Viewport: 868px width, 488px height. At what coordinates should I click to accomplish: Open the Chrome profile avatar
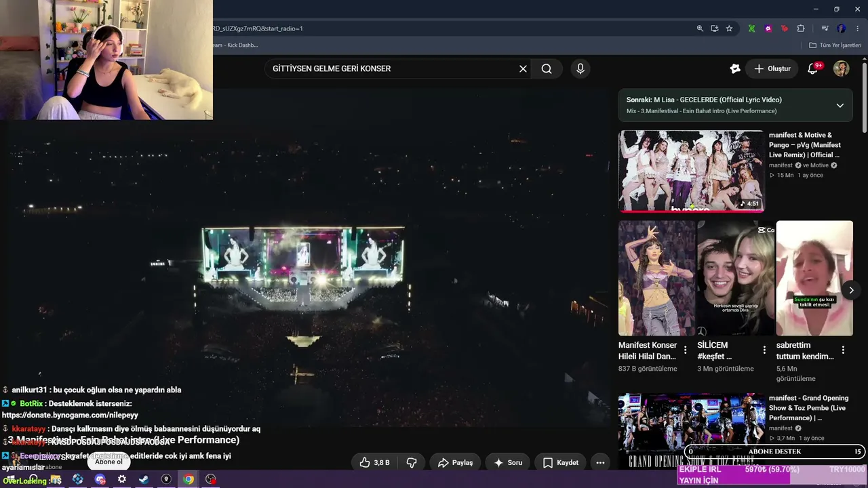tap(842, 28)
